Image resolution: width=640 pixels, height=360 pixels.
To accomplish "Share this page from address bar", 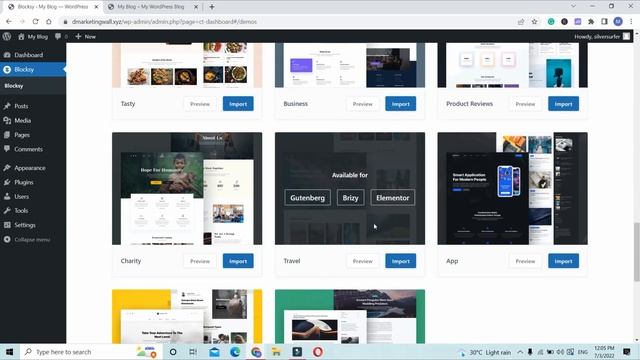I will 521,22.
